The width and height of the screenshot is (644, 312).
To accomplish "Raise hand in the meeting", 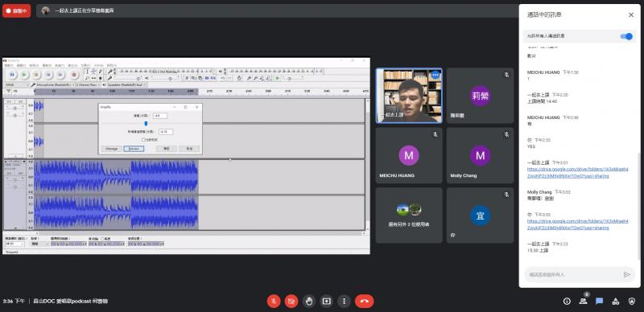I will coord(309,302).
